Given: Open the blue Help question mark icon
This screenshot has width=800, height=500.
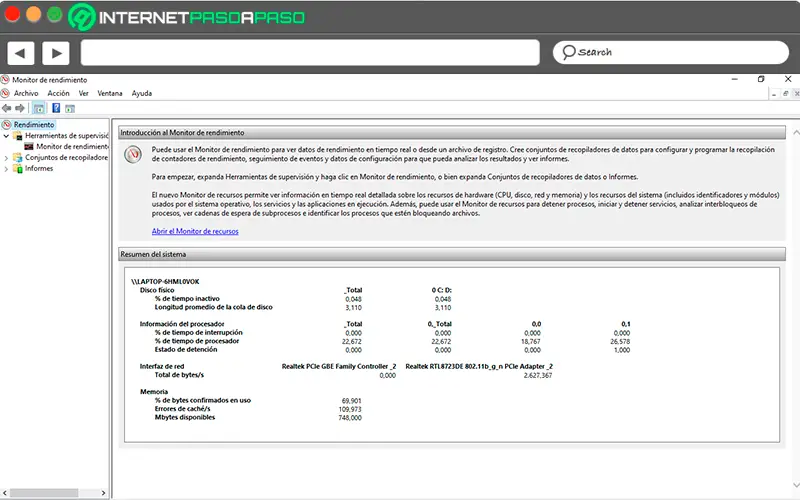Looking at the screenshot, I should point(56,108).
